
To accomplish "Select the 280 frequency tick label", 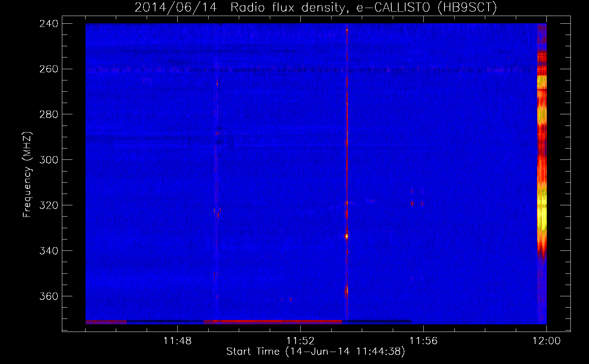I will [49, 115].
